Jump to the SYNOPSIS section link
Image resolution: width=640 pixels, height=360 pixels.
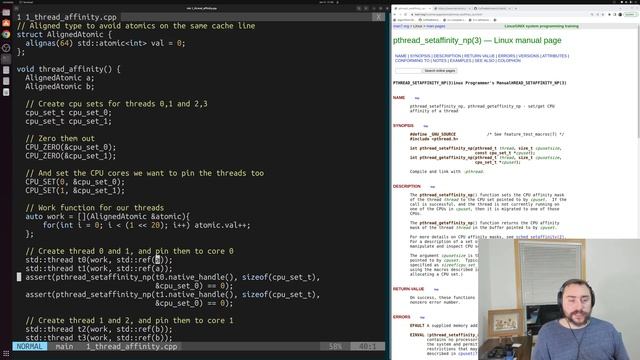[420, 56]
